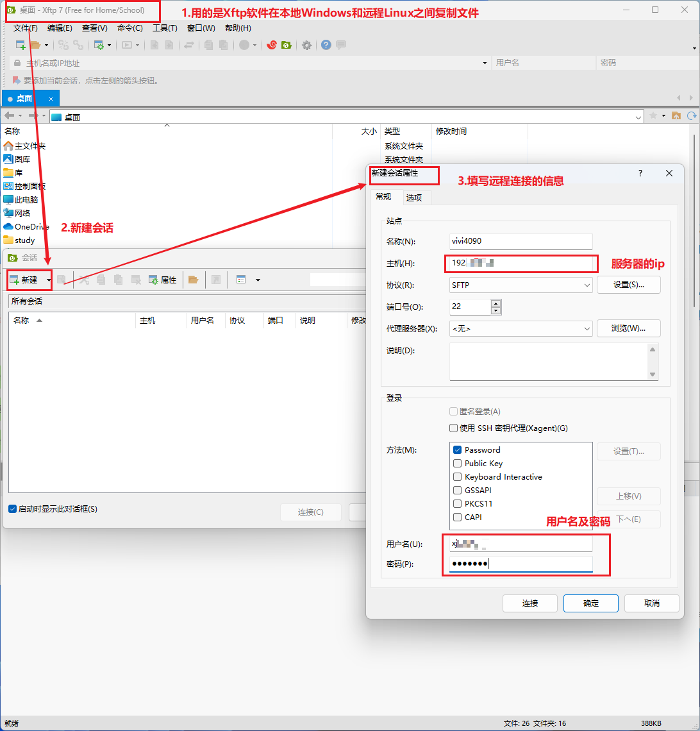Screen dimensions: 700x731
Task: Click the synchronize arrows icon in main toolbar
Action: coord(188,46)
